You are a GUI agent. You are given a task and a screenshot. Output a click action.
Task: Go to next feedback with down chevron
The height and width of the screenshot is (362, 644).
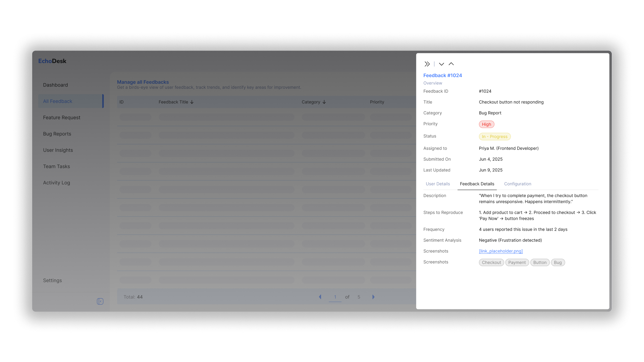[441, 64]
